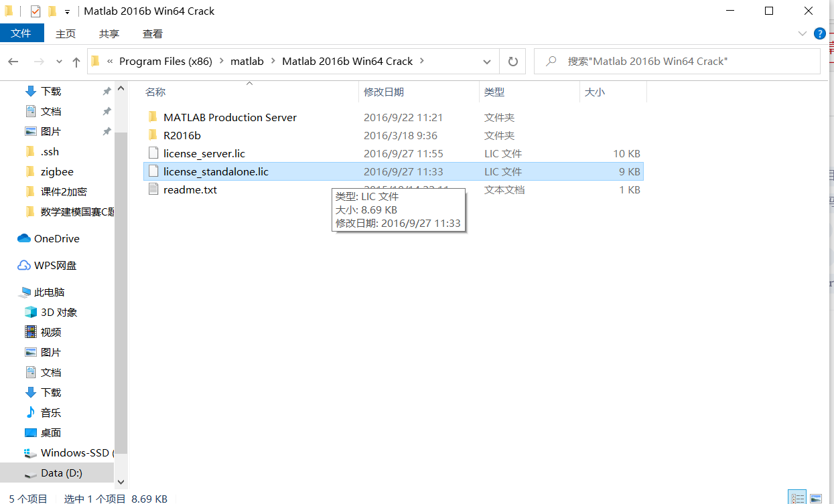Viewport: 834px width, 504px height.
Task: Select the R2016b folder icon
Action: tap(153, 135)
